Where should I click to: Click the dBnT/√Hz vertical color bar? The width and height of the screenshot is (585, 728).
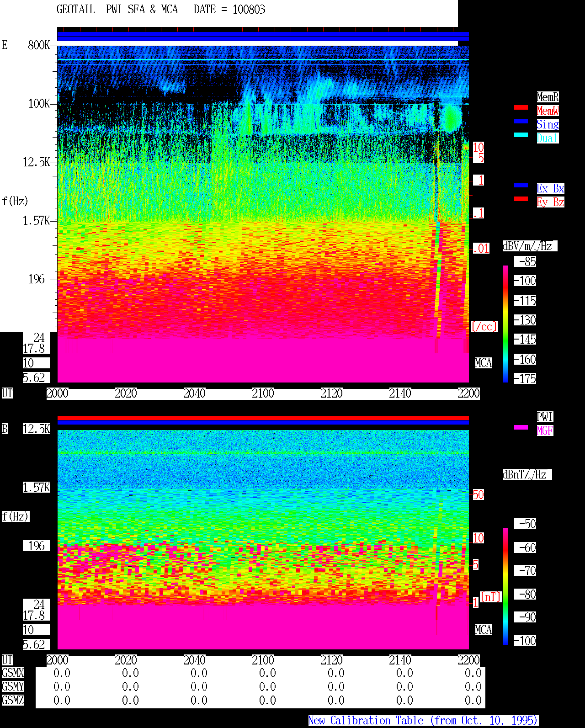click(x=505, y=586)
